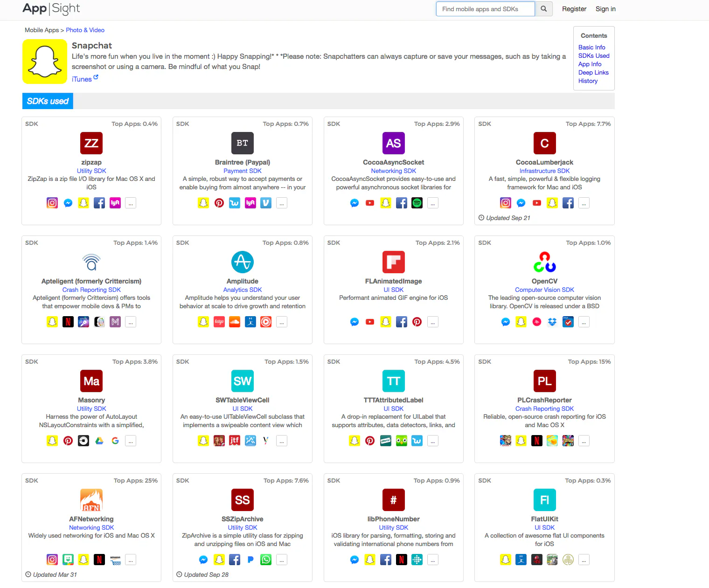Click the SSZipArchive SS logo
The image size is (709, 588).
[x=243, y=500]
